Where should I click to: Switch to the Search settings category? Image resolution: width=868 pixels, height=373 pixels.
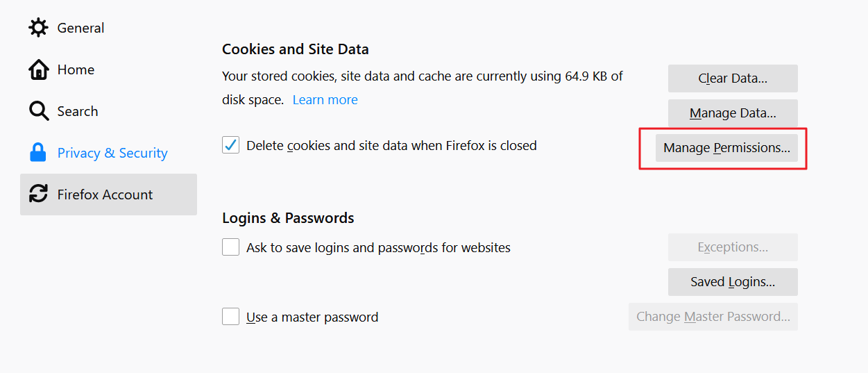[x=78, y=111]
